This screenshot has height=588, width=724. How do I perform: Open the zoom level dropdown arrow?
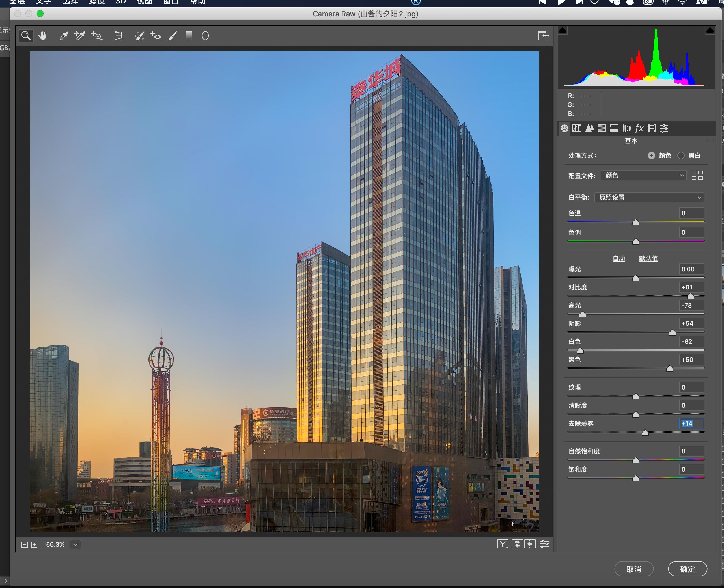76,545
